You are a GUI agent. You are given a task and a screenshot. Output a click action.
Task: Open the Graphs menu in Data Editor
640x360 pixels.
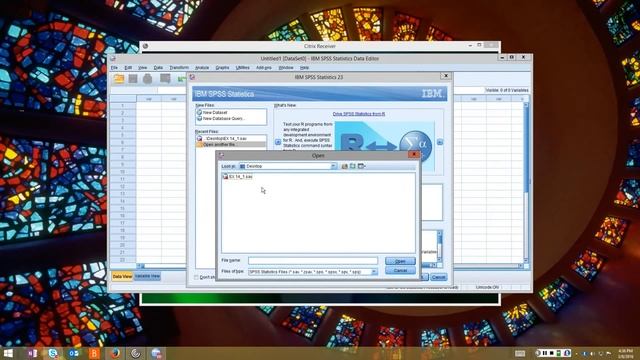222,68
